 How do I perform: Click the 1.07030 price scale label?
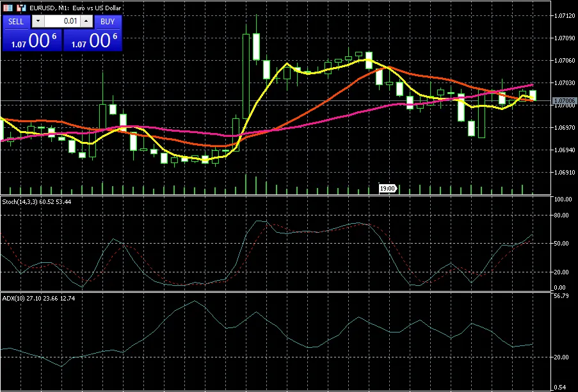pyautogui.click(x=565, y=83)
